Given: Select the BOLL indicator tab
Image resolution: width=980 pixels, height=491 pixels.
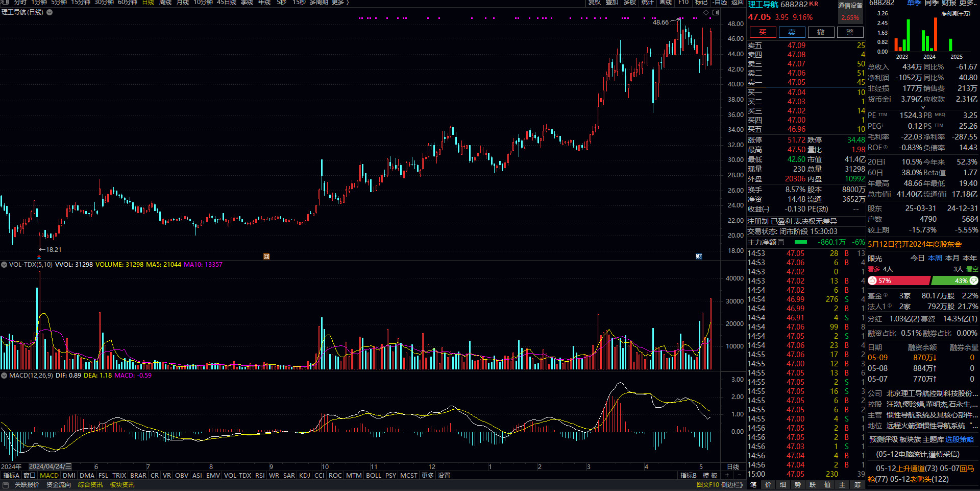Looking at the screenshot, I should [x=374, y=475].
